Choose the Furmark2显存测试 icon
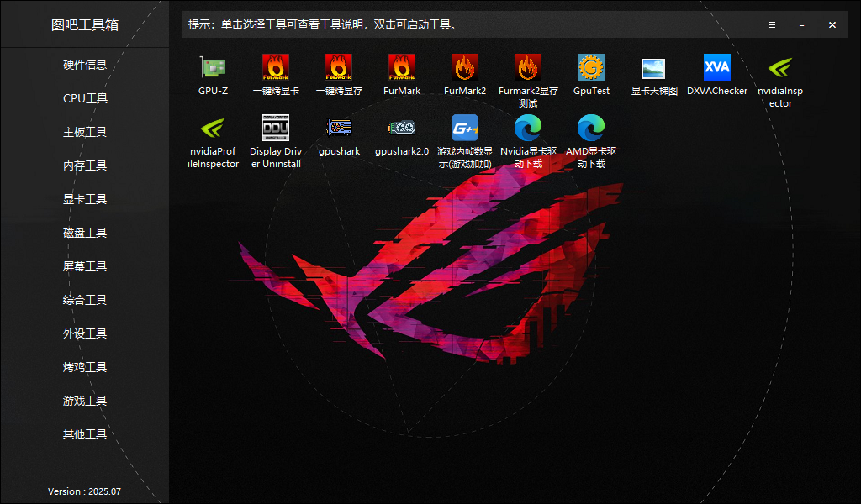Image resolution: width=861 pixels, height=504 pixels. pos(528,67)
